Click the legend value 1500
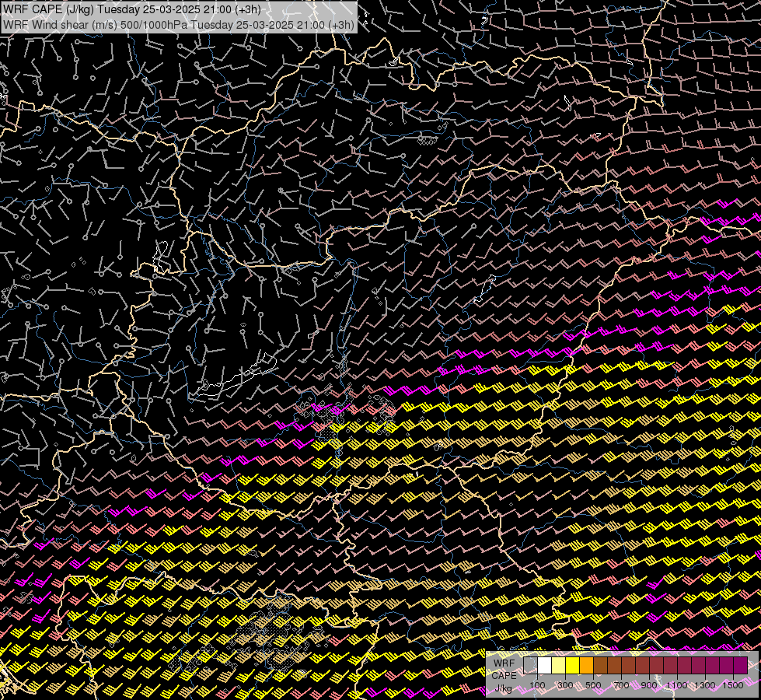Screen dimensions: 761x700 pyautogui.click(x=733, y=685)
